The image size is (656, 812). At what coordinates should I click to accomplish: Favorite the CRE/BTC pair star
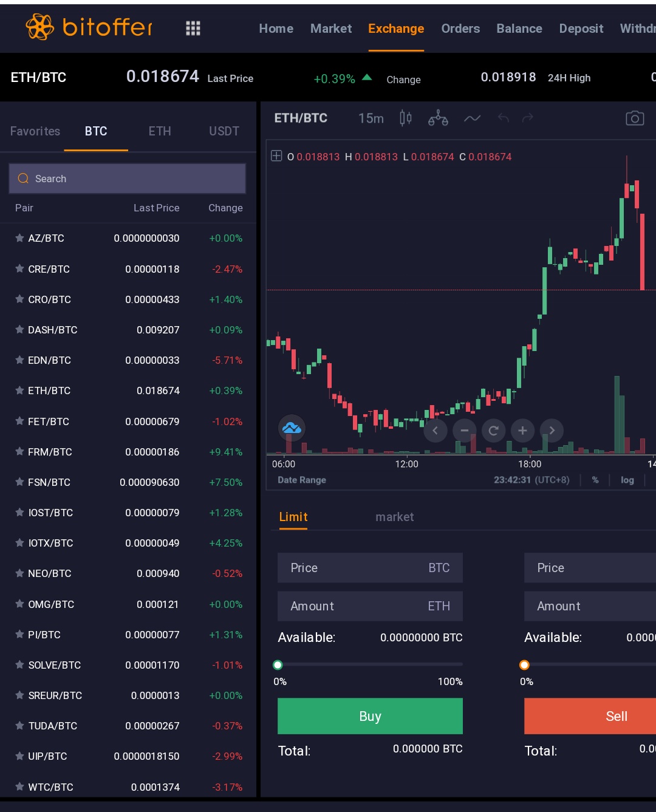(x=19, y=268)
